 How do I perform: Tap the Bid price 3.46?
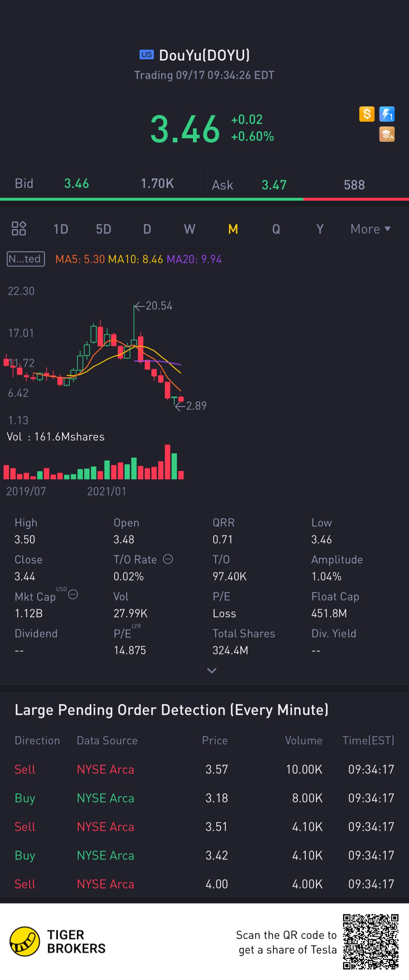tap(76, 183)
